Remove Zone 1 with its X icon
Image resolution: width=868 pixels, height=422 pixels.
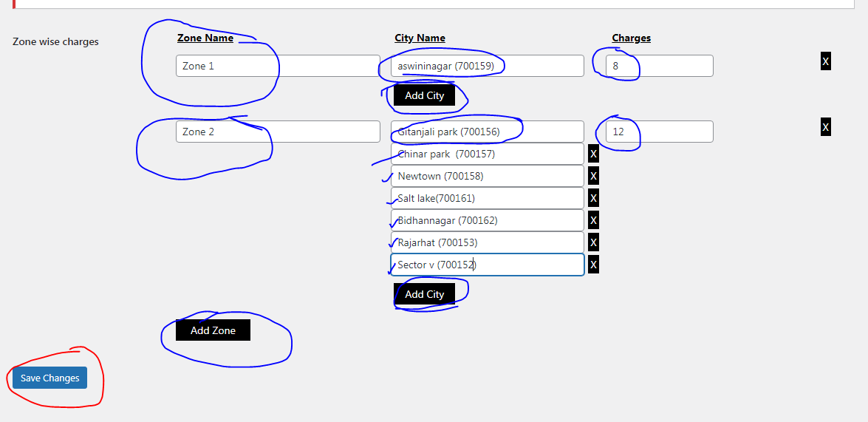pos(825,61)
